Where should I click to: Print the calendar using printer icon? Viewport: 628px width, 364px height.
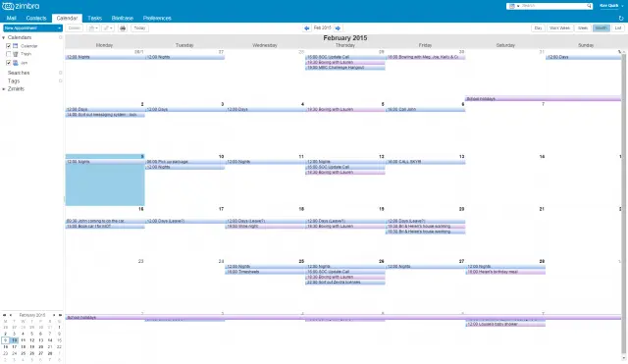pyautogui.click(x=123, y=28)
